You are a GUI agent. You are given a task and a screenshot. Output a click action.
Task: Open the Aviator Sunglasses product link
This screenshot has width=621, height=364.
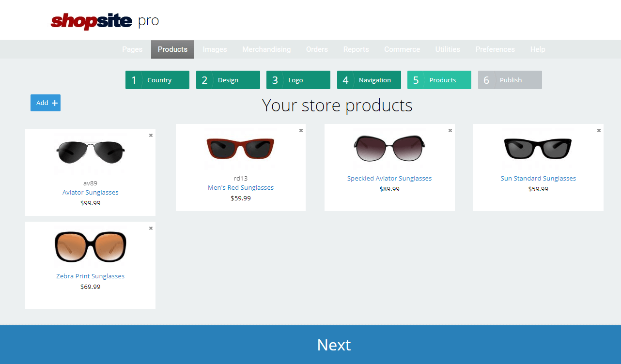tap(91, 193)
